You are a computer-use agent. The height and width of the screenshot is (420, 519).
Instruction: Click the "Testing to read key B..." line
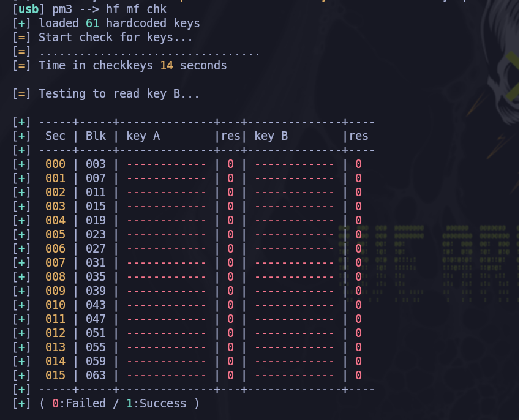pyautogui.click(x=119, y=94)
